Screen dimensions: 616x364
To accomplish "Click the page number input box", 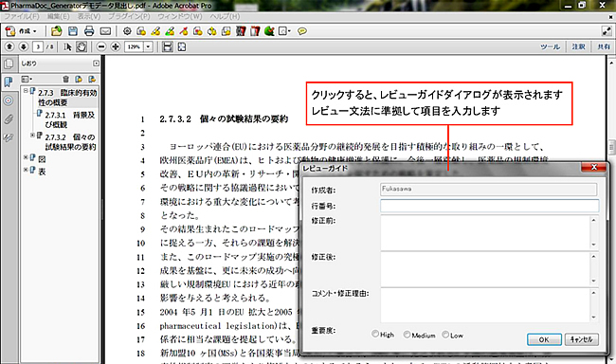I will coord(38,46).
